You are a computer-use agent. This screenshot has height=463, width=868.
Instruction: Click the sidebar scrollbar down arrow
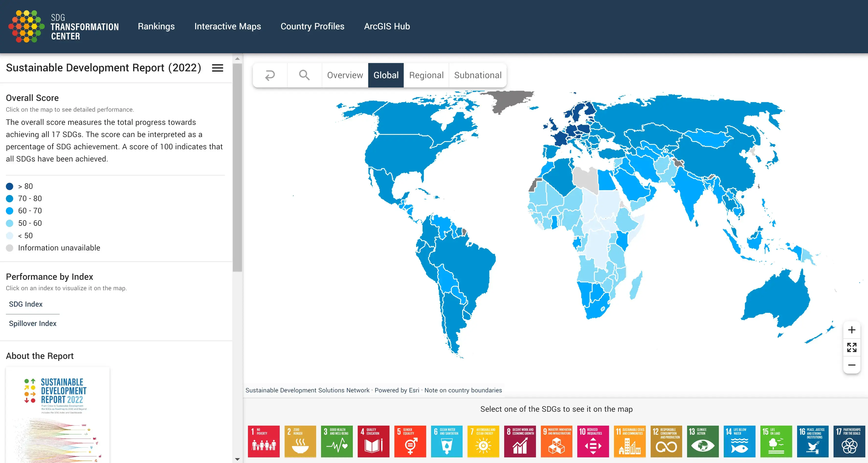coord(237,459)
